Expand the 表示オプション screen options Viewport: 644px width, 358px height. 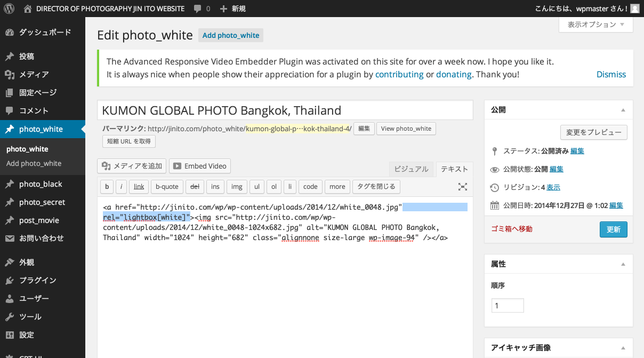596,25
